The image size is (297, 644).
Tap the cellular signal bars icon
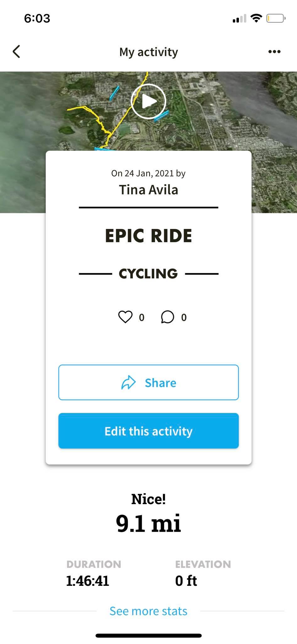[x=239, y=19]
